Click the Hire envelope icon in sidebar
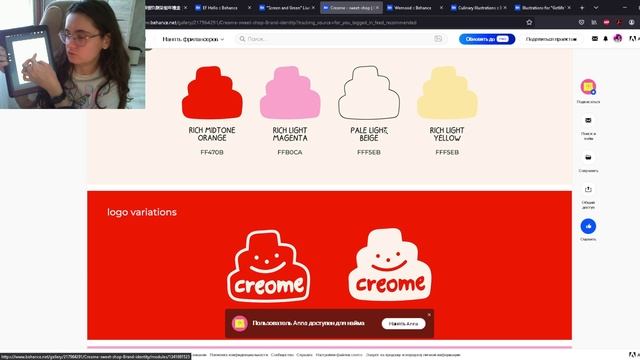This screenshot has height=360, width=640. [588, 120]
